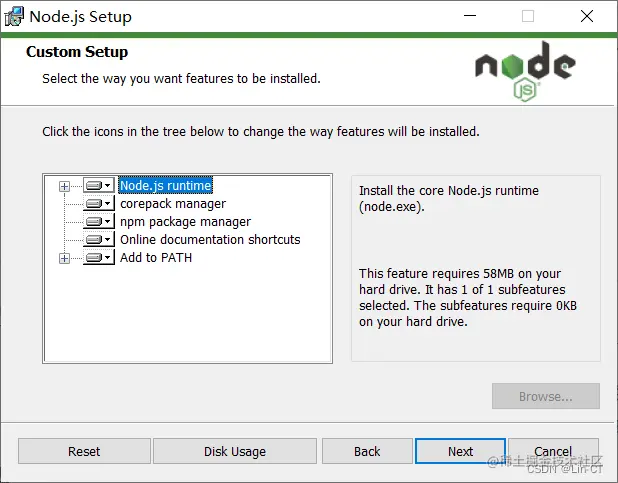This screenshot has height=483, width=618.
Task: Open install option dropdown for npm package manager
Action: (x=99, y=222)
